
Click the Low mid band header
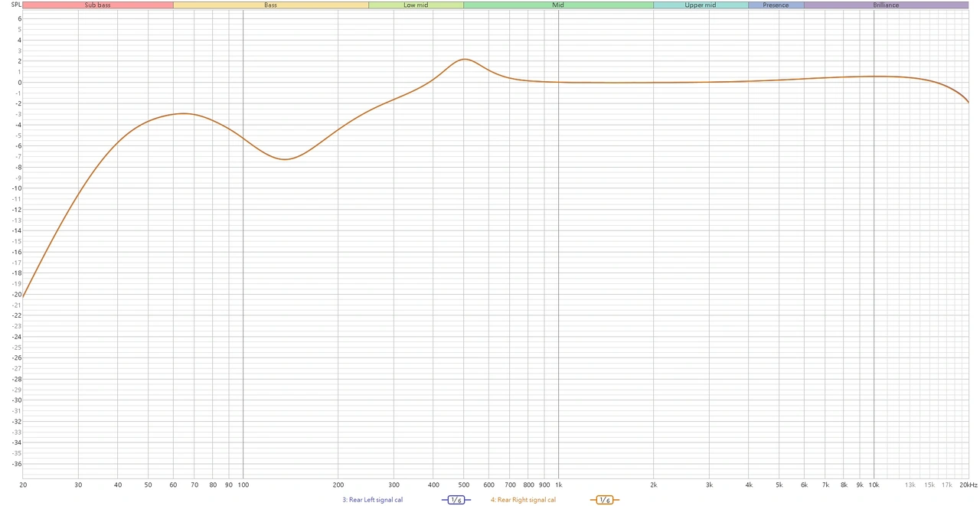point(416,5)
